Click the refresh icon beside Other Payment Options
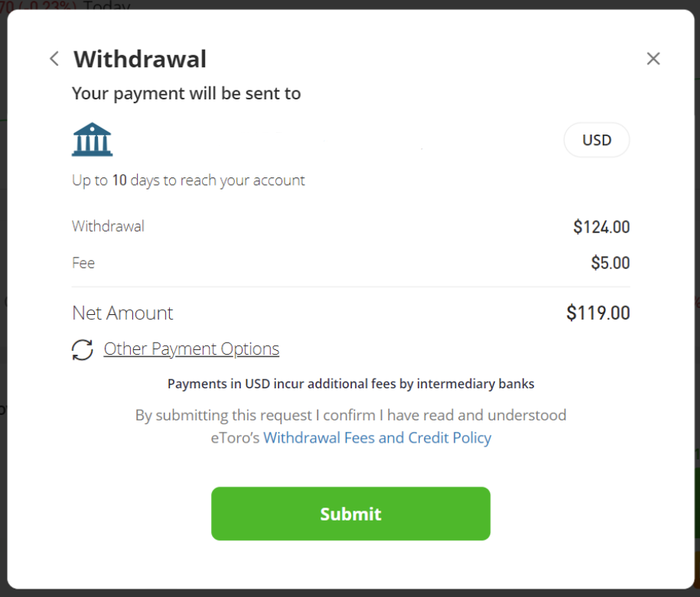The image size is (700, 597). coord(83,349)
